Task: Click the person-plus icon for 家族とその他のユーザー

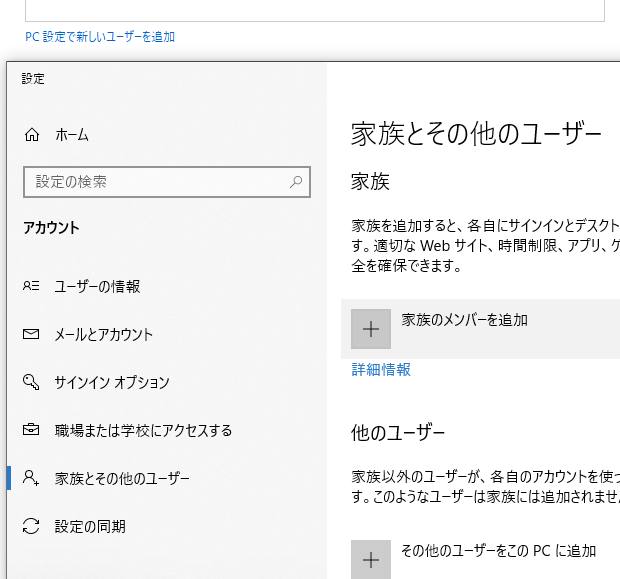Action: coord(31,478)
